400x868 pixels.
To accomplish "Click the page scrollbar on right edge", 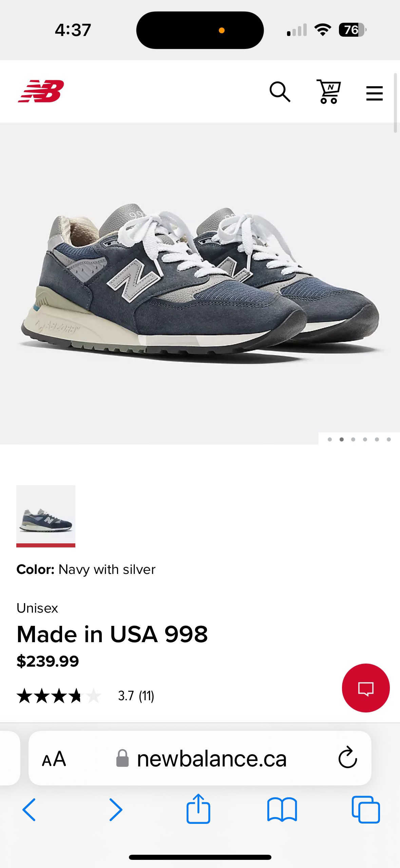I will 395,103.
